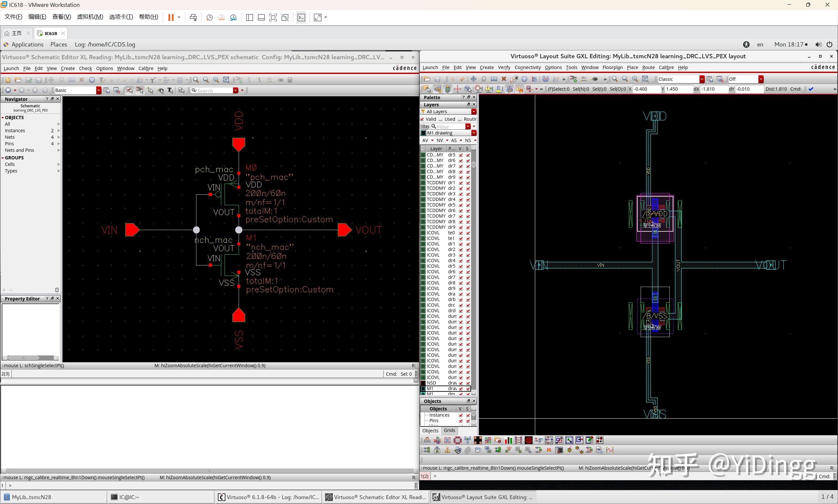Image resolution: width=838 pixels, height=504 pixels.
Task: Open a cellview with the Open folder icon
Action: point(18,80)
